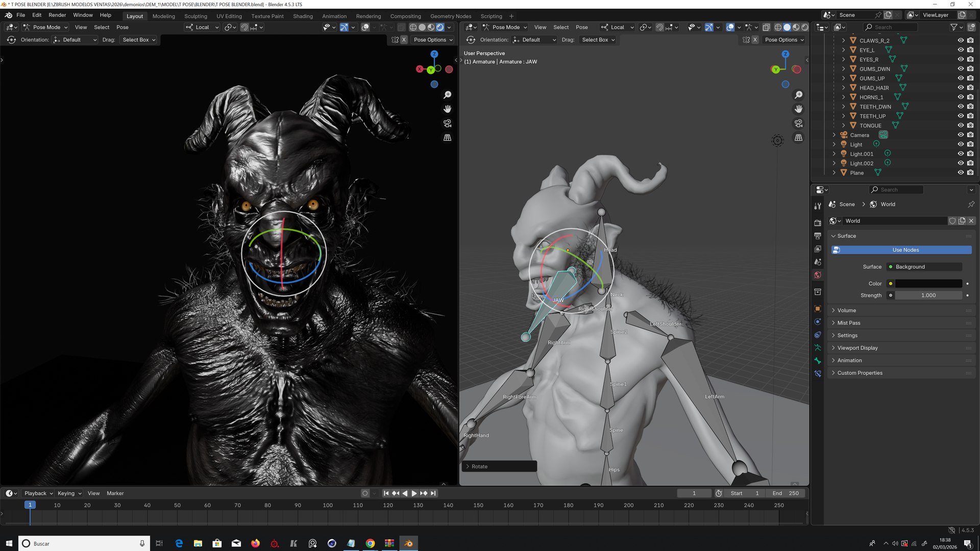Pin the properties editor context
980x551 pixels.
tap(971, 204)
